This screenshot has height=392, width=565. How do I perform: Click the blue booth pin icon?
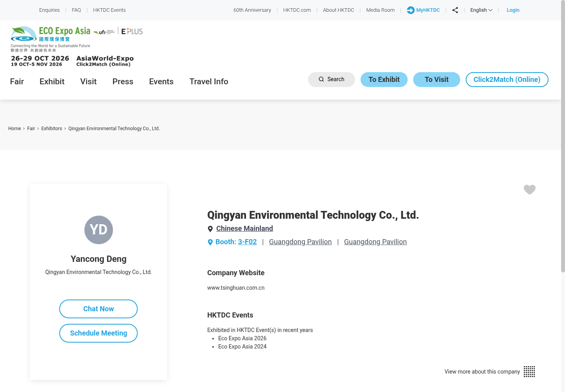point(210,242)
